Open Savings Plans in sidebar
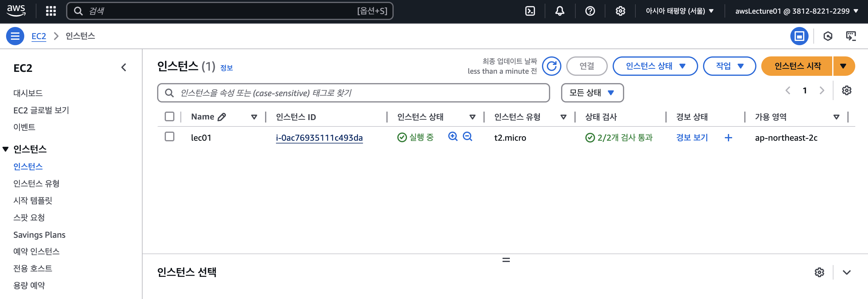The height and width of the screenshot is (299, 868). [x=39, y=235]
